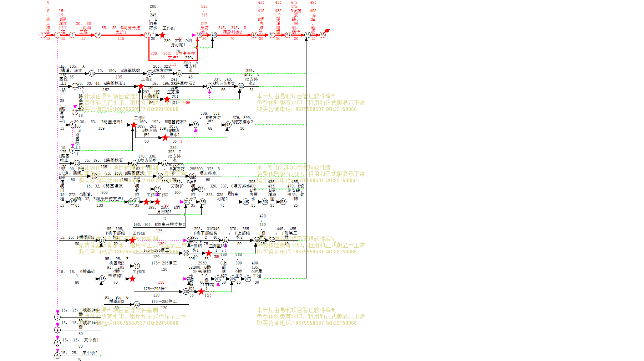
Task: Select event node 53
Action: [283, 202]
